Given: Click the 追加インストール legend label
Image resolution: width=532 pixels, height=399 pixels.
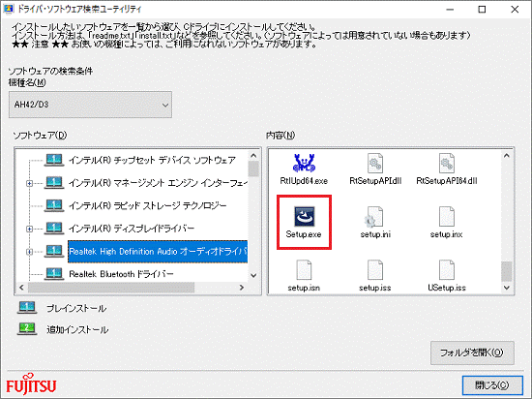Looking at the screenshot, I should pyautogui.click(x=77, y=329).
